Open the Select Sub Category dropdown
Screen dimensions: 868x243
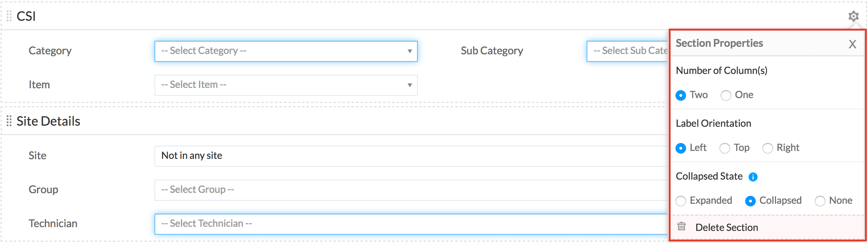pyautogui.click(x=628, y=51)
